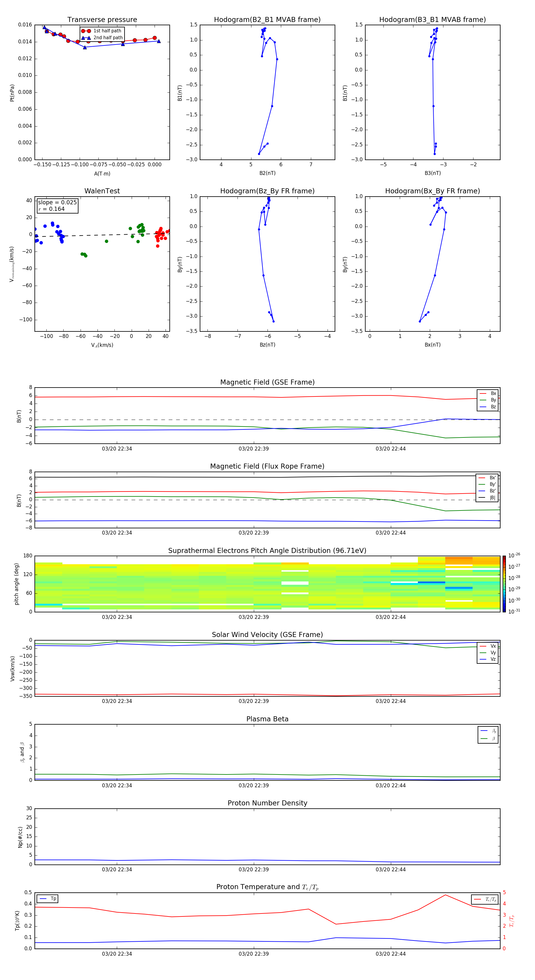This screenshot has height=980, width=535.
Task: Select the '1st half path' legend entry
Action: click(102, 31)
